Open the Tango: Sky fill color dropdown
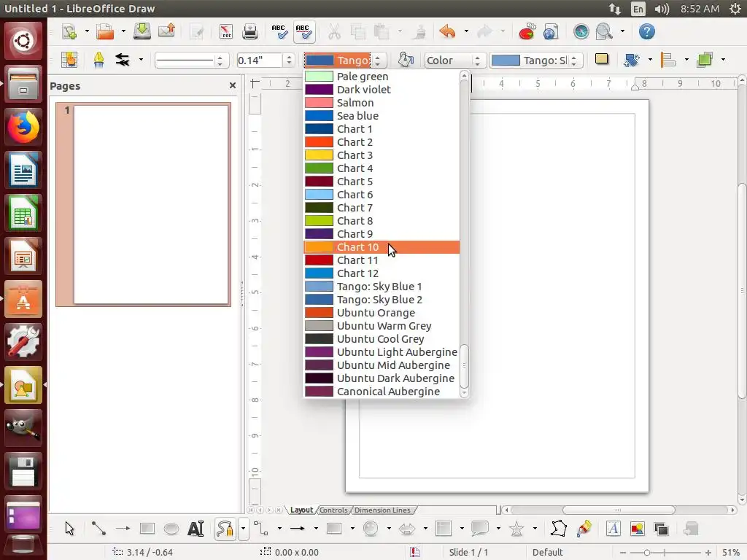747x560 pixels. click(x=536, y=61)
